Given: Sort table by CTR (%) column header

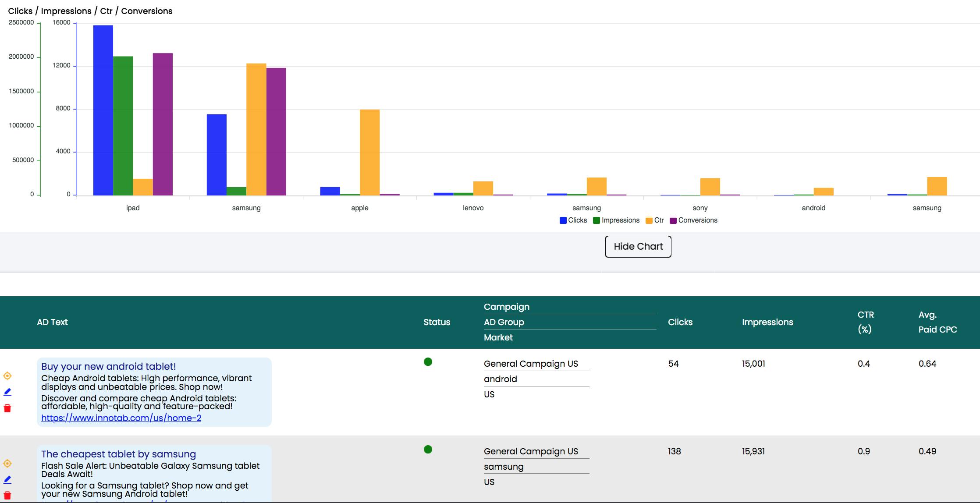Looking at the screenshot, I should pos(866,322).
